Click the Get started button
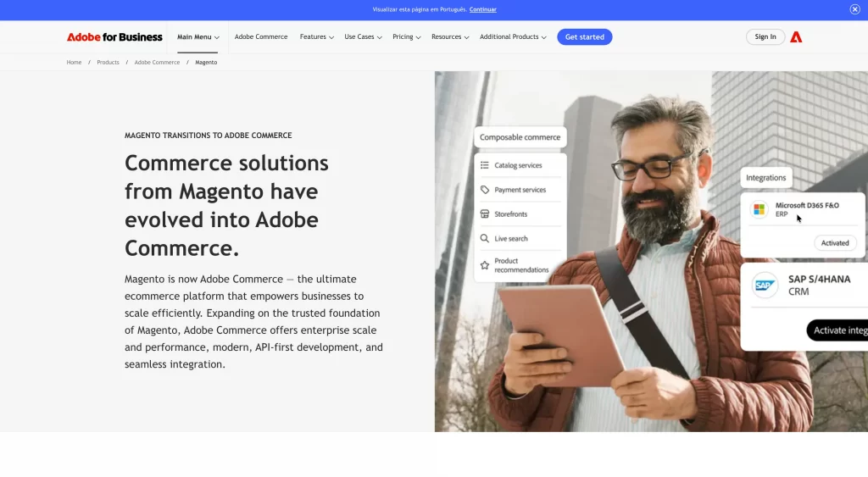Viewport: 868px width, 477px height. point(585,37)
